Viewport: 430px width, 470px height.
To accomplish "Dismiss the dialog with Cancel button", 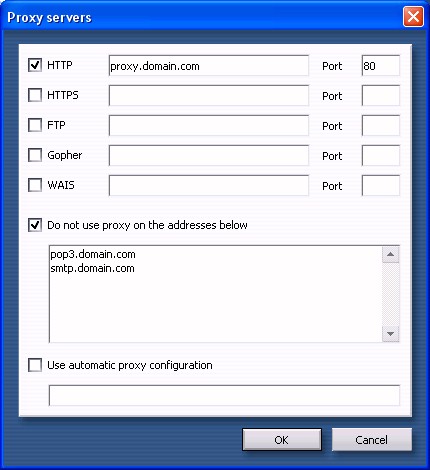I will click(x=372, y=440).
